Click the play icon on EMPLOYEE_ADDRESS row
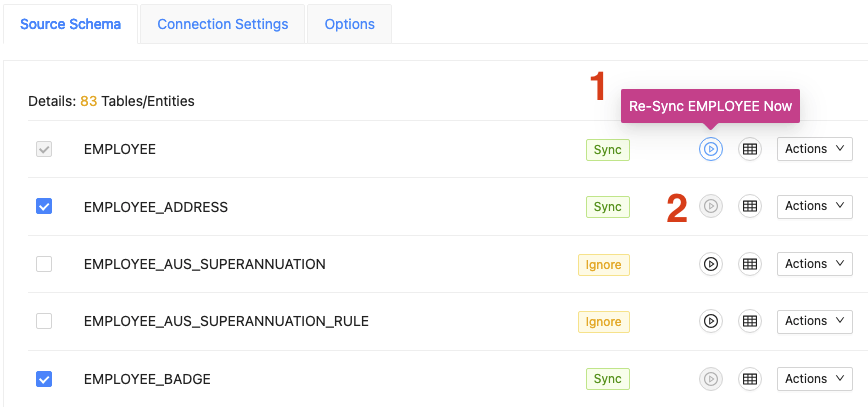Image resolution: width=868 pixels, height=407 pixels. tap(710, 207)
